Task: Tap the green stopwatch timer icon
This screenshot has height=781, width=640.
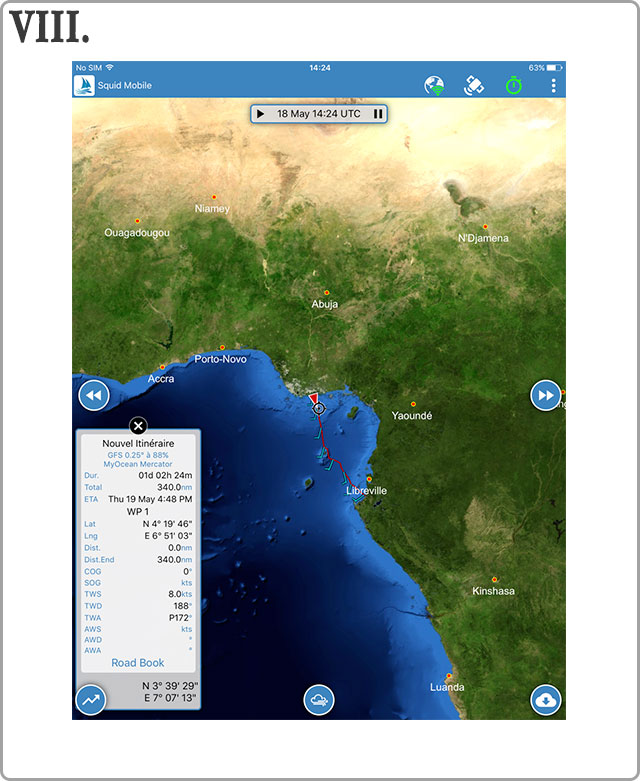Action: click(514, 86)
